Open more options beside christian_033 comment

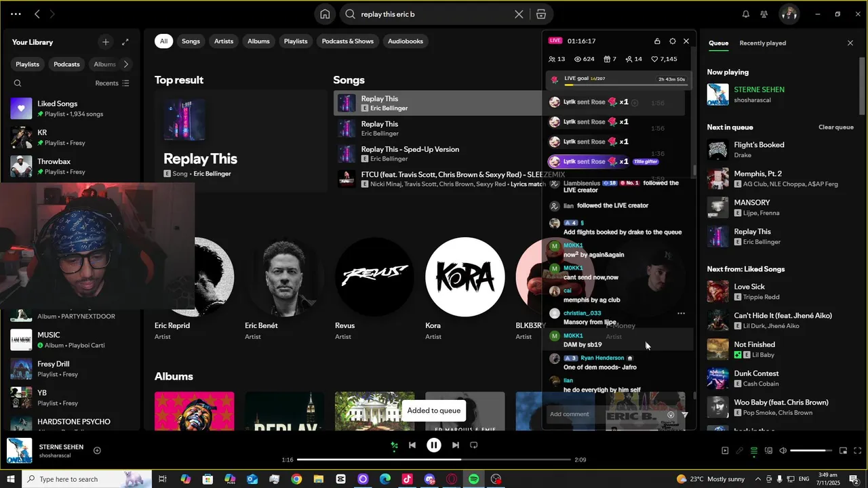(x=681, y=313)
